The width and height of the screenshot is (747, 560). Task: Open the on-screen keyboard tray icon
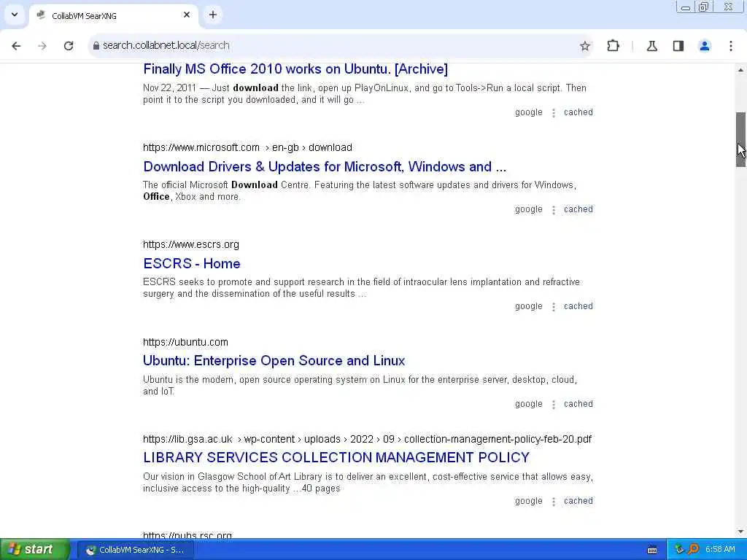pyautogui.click(x=652, y=550)
